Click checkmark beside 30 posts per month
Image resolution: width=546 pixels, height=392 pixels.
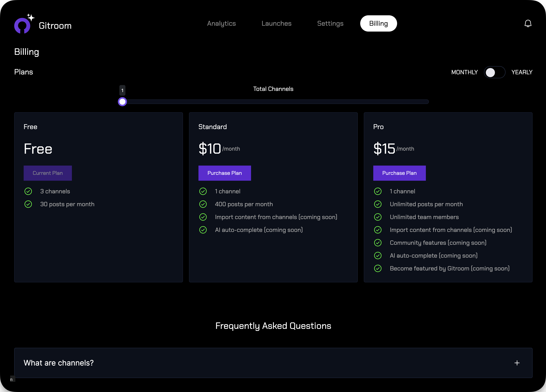[28, 204]
